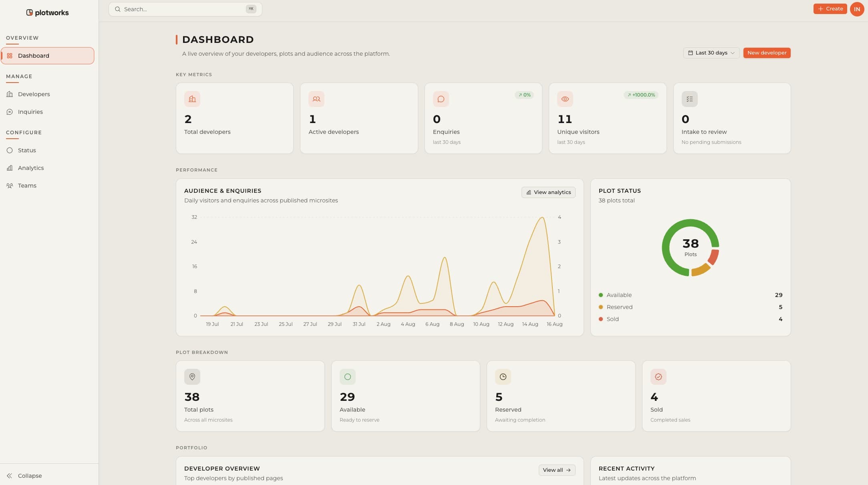
Task: Click the '38 plots total' text
Action: [x=616, y=200]
